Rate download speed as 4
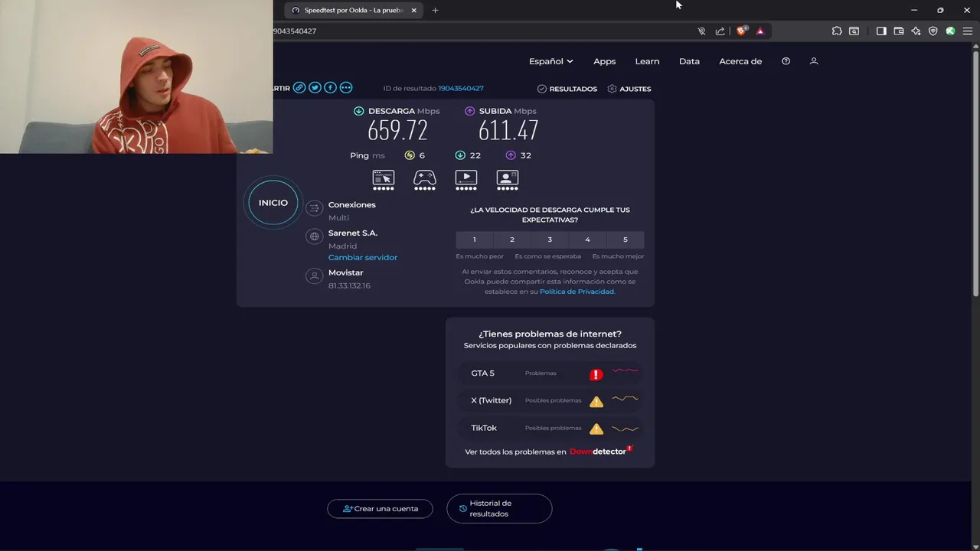 587,240
